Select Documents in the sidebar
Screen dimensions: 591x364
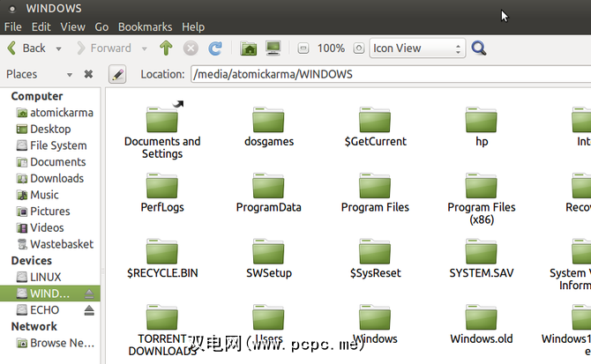[50, 162]
